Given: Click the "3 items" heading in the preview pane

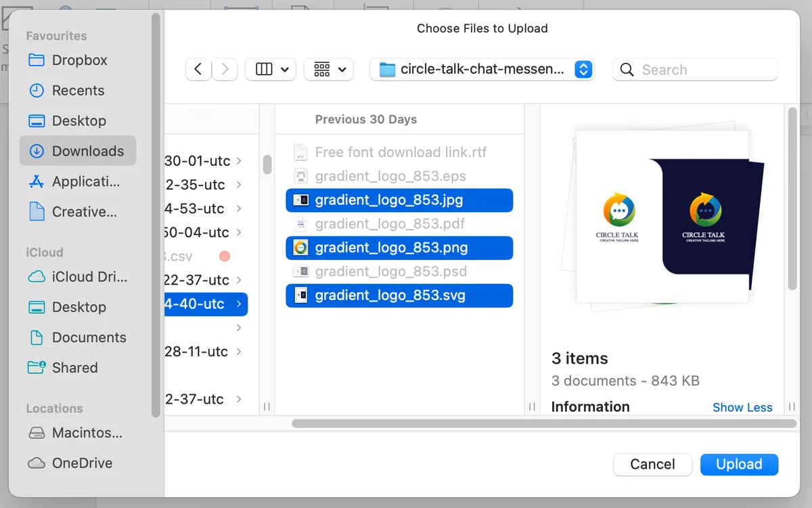Looking at the screenshot, I should tap(580, 358).
